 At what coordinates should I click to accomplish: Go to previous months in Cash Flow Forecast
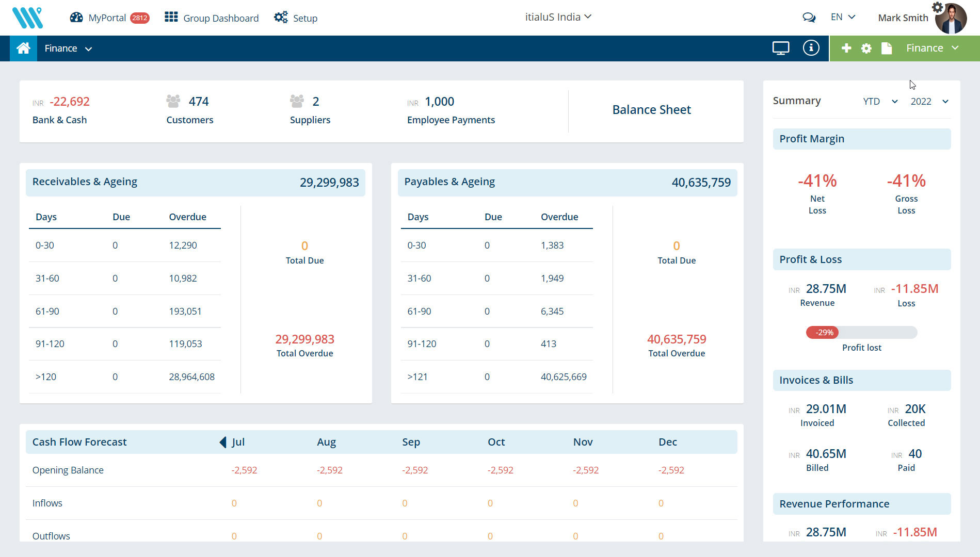[x=223, y=442]
